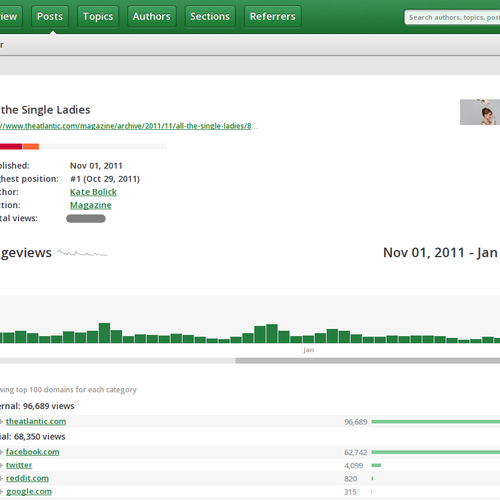Open the Sections tab
Viewport: 500px width, 500px height.
point(210,16)
